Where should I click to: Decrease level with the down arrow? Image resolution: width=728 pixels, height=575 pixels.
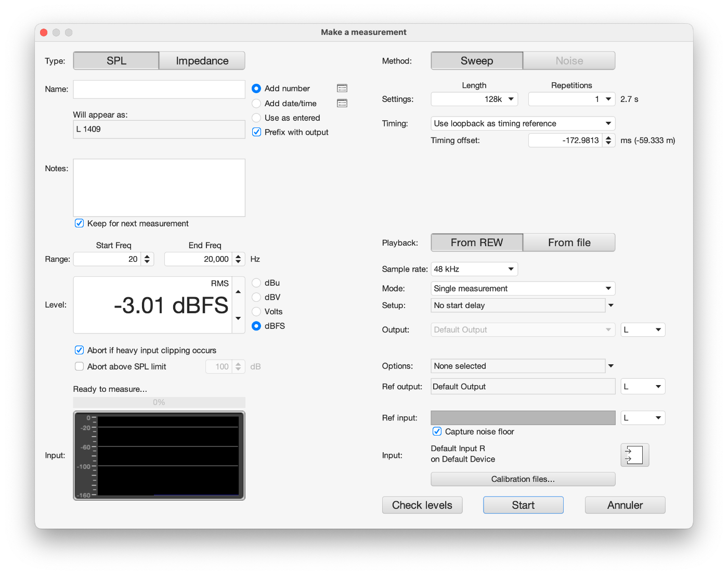(x=238, y=318)
